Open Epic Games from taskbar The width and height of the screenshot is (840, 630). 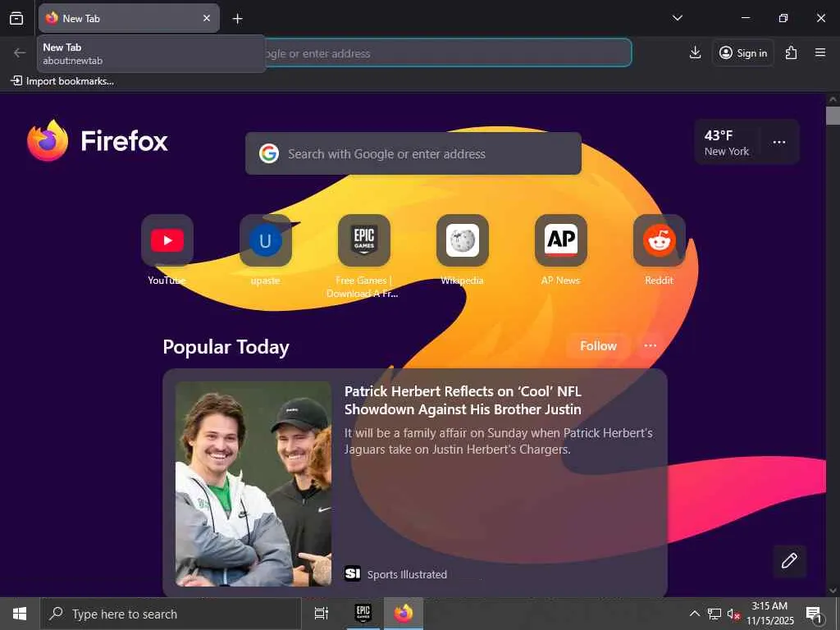click(363, 614)
